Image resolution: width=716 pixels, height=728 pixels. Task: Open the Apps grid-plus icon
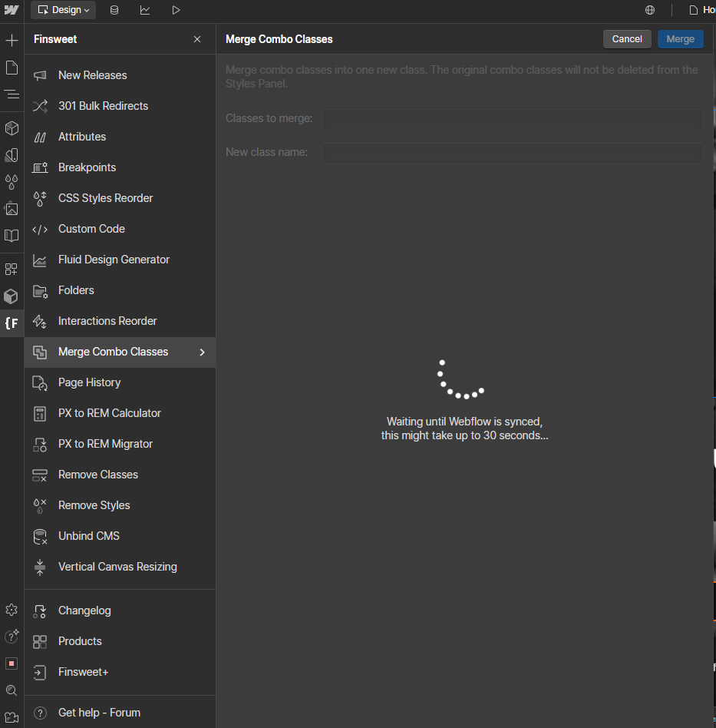pyautogui.click(x=12, y=270)
